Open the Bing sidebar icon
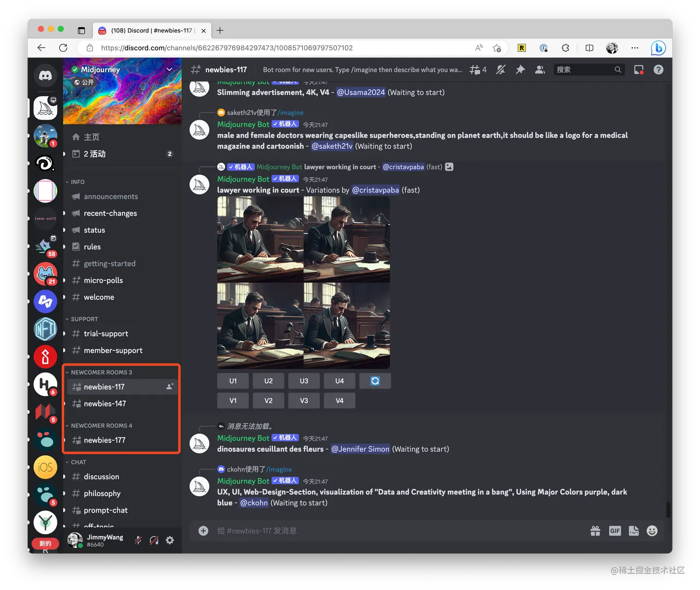 pos(658,48)
